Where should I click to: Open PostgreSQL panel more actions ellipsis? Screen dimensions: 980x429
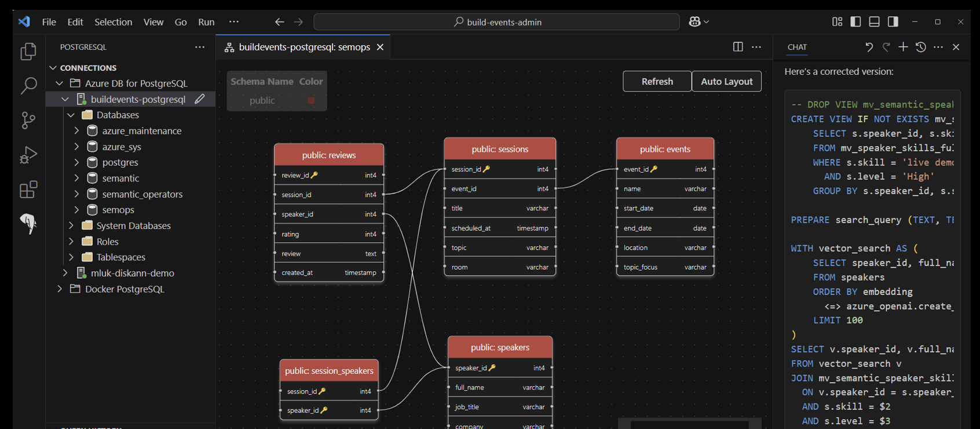(x=200, y=47)
